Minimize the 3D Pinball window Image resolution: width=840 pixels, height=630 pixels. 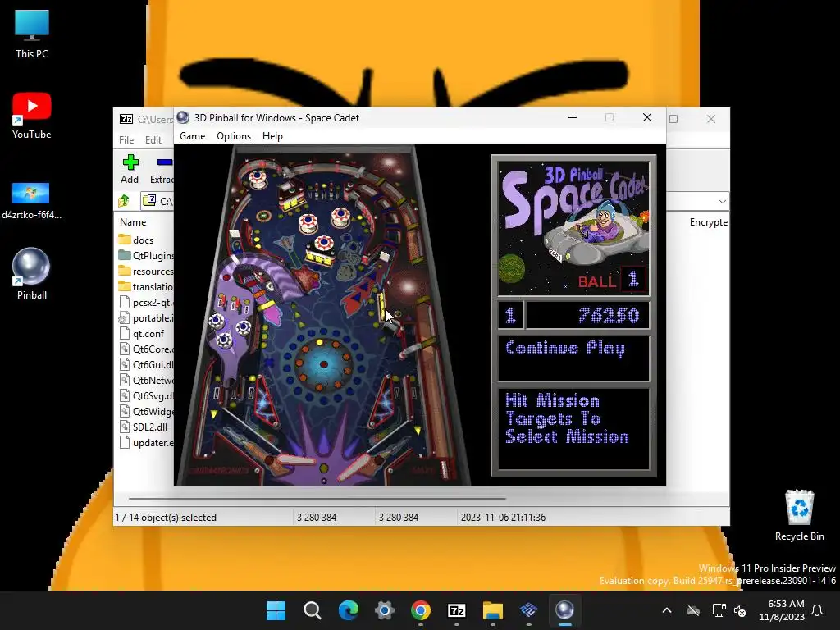coord(573,118)
